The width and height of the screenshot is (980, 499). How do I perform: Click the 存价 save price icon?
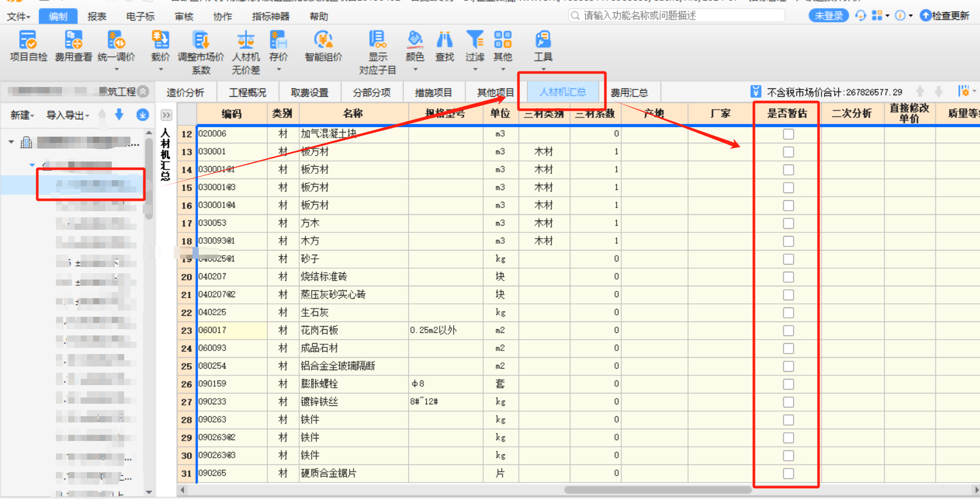278,40
